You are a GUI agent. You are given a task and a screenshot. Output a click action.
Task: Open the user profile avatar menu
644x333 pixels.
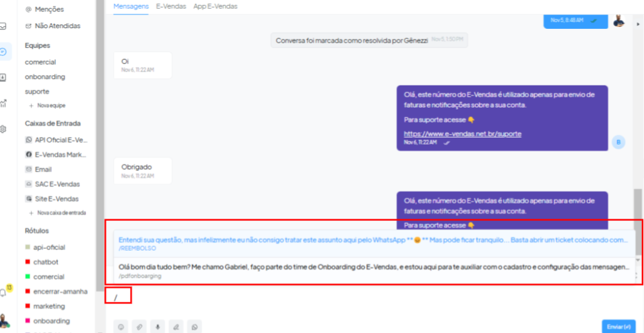(4, 322)
